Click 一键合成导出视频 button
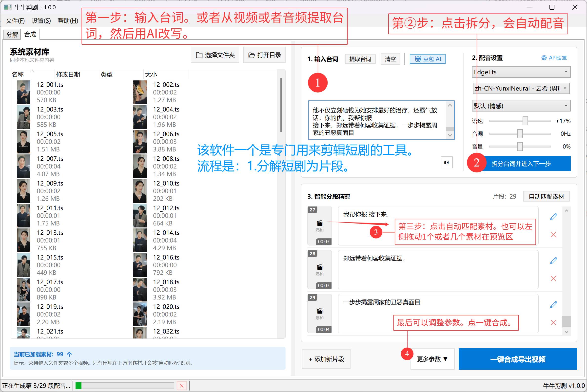587x392 pixels. [517, 359]
